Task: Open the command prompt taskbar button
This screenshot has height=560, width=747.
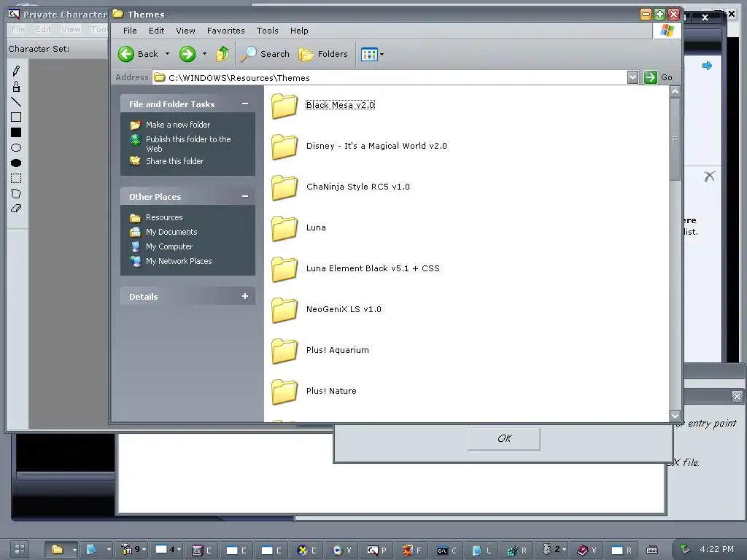Action: 446,550
